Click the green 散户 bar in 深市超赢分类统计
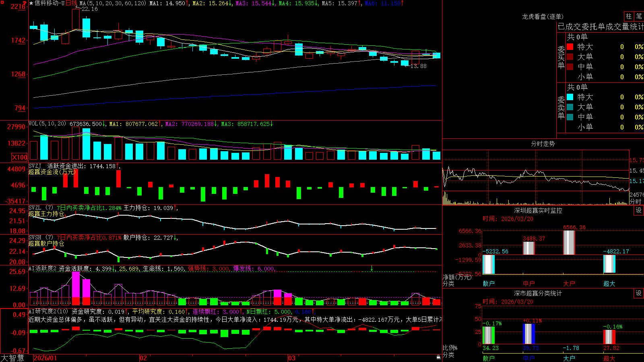Screen dimensions: 644x362 (x=488, y=335)
